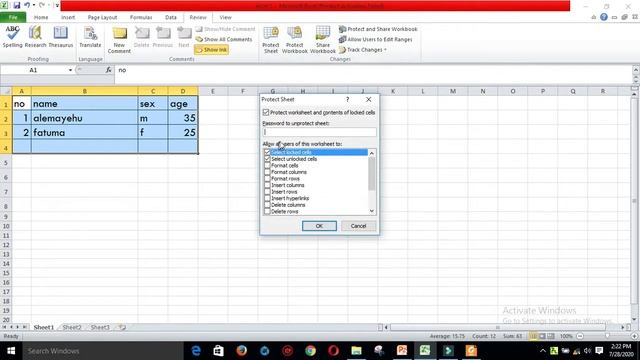This screenshot has width=640, height=360.
Task: Click the insert function fx icon
Action: pos(109,70)
